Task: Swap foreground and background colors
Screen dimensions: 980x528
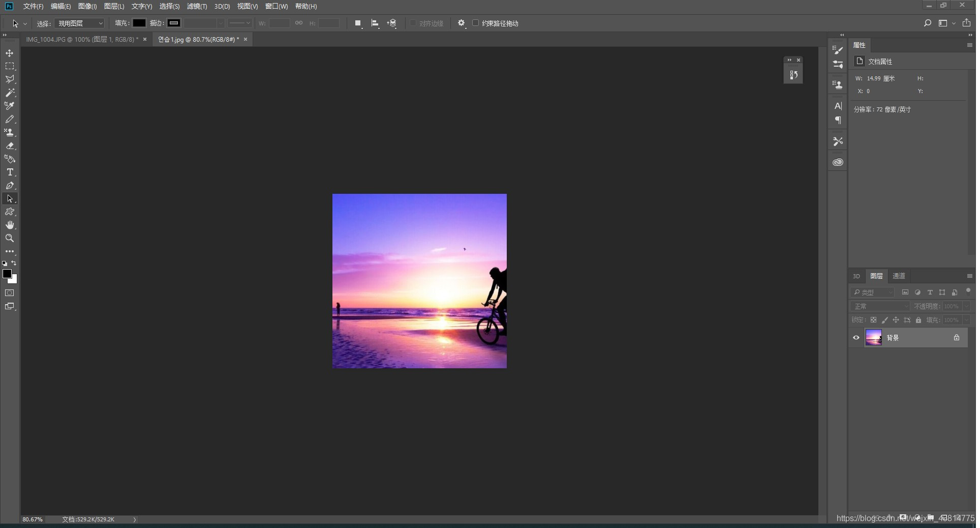Action: pos(14,263)
